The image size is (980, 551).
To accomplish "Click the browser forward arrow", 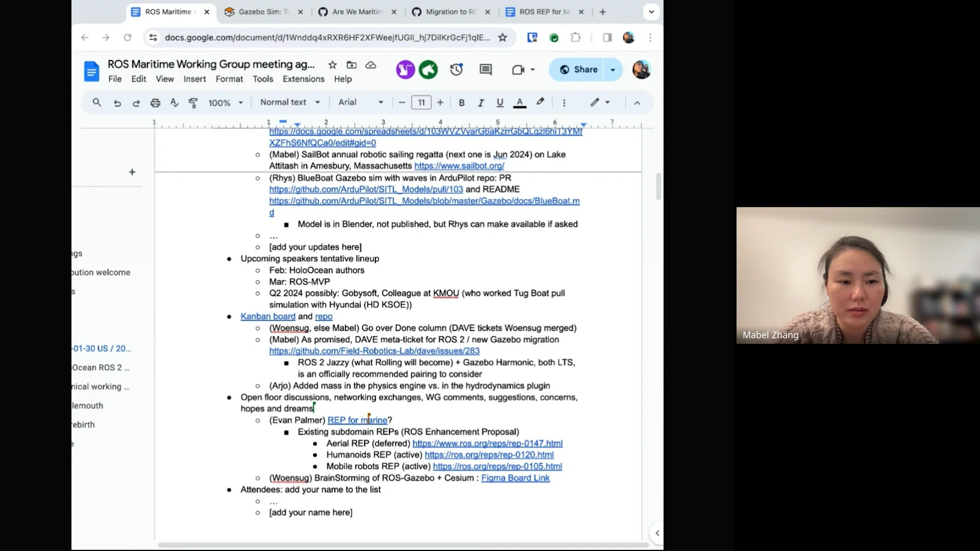I will [x=106, y=37].
